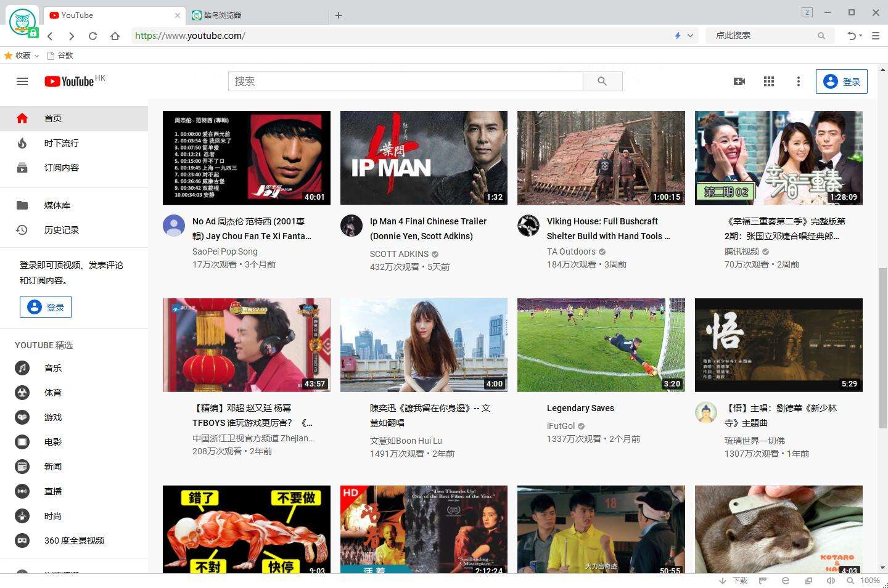Open the Legendary Saves video title

[580, 408]
